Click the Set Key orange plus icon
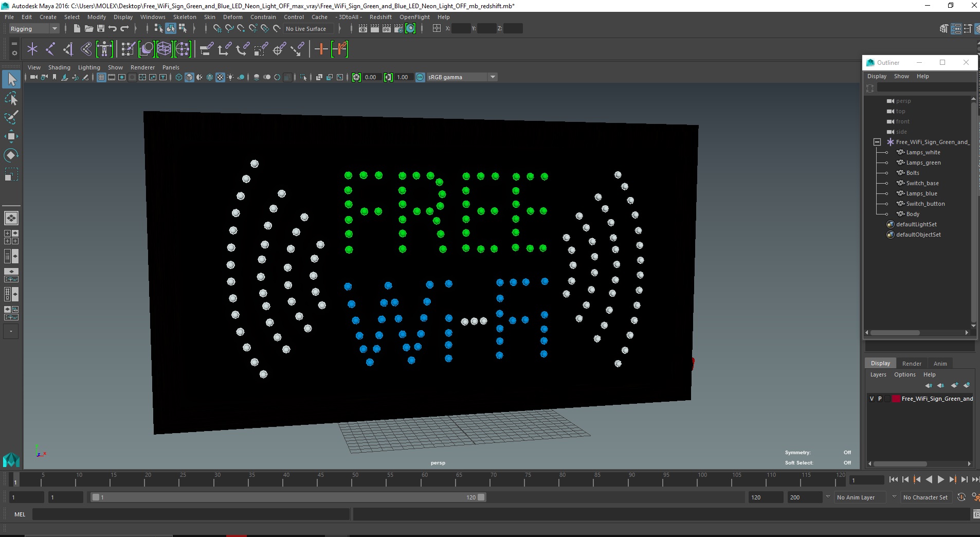The image size is (980, 537). click(x=321, y=49)
